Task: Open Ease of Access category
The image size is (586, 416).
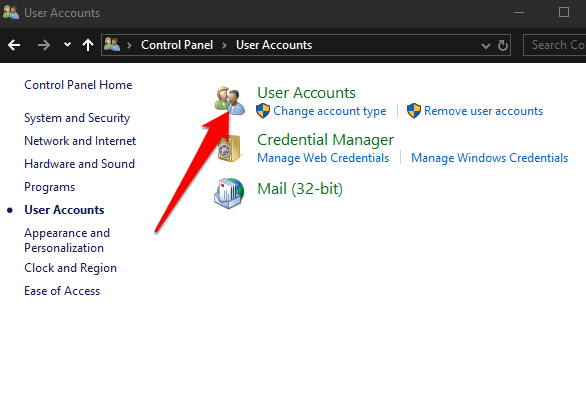Action: [62, 291]
